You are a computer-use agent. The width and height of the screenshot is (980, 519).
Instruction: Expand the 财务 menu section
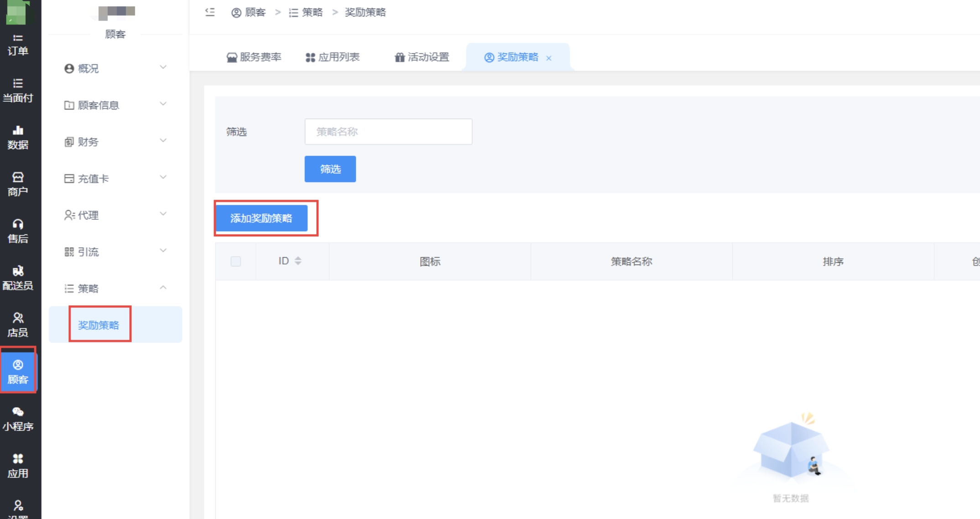(115, 142)
